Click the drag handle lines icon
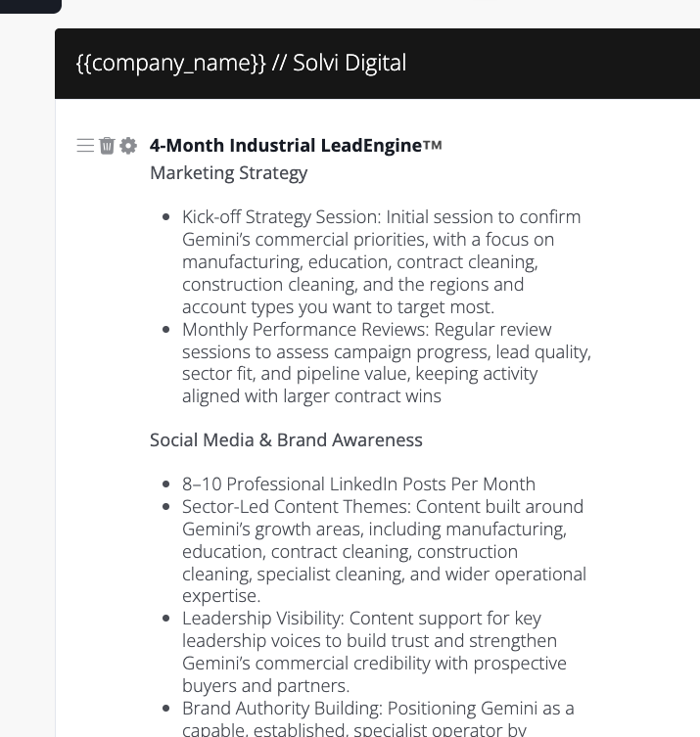The image size is (700, 737). [x=85, y=146]
